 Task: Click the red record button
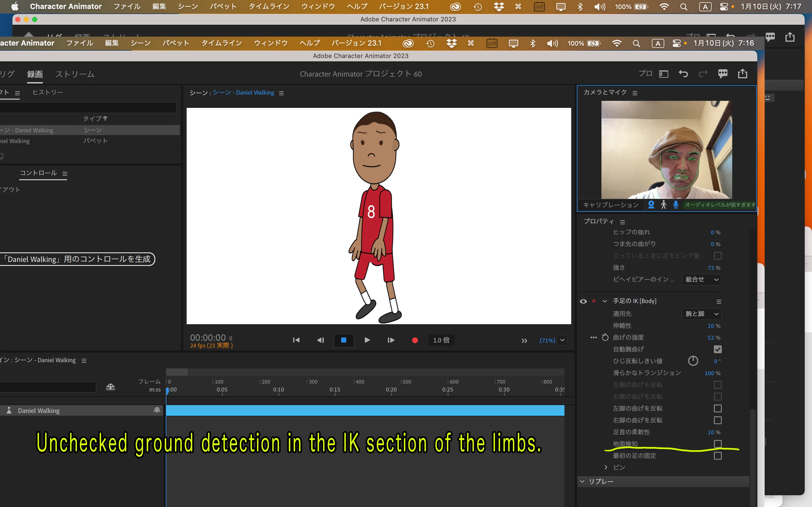point(415,340)
